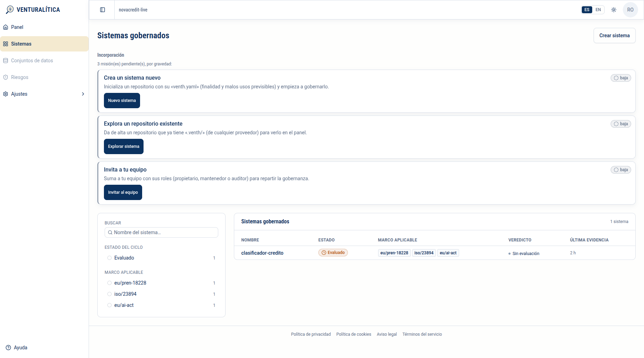Click the Invitar al equipo button
This screenshot has height=358, width=644.
click(x=123, y=192)
